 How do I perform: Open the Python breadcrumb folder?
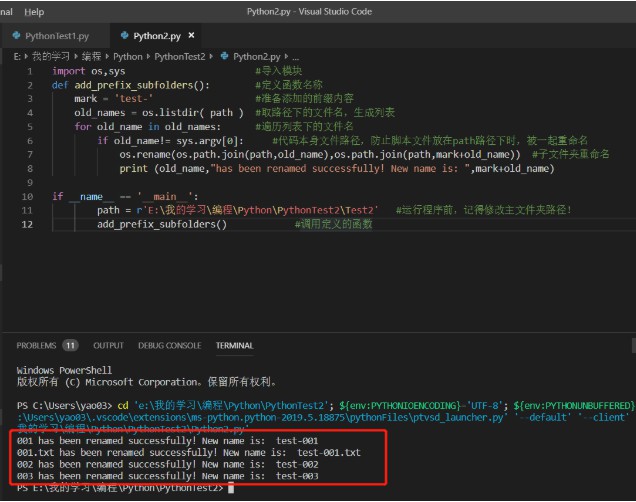click(127, 57)
